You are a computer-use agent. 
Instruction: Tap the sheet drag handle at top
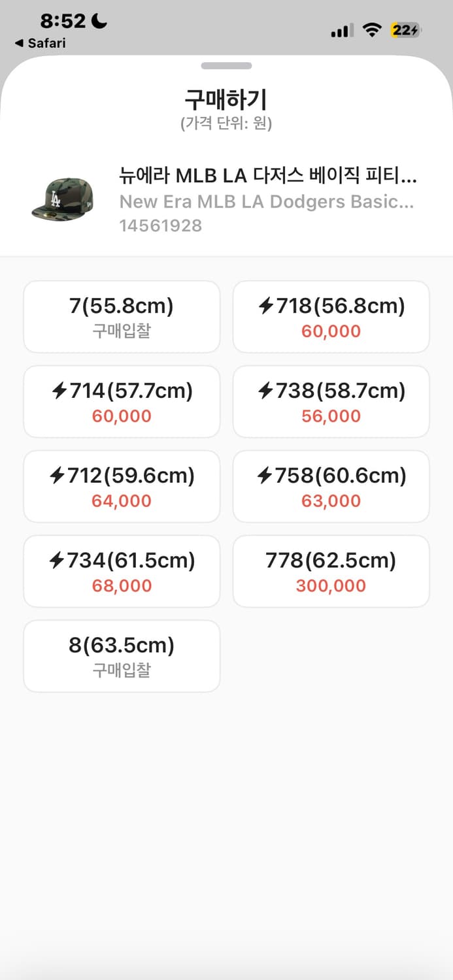tap(226, 65)
